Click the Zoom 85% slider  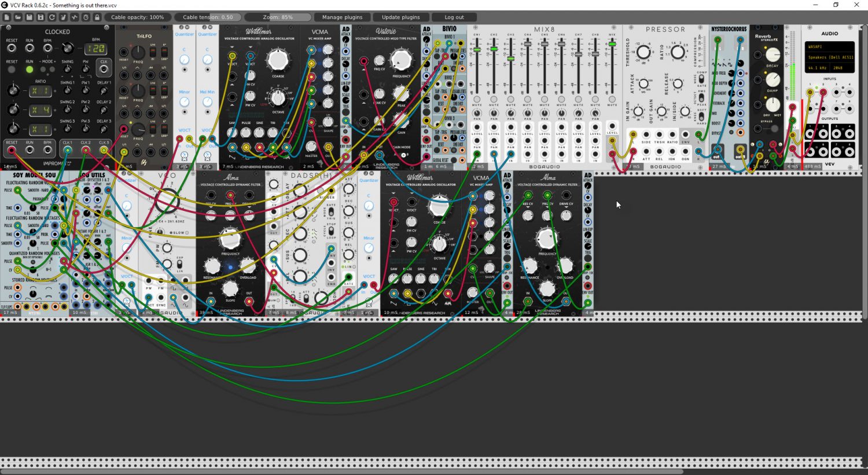pos(278,17)
